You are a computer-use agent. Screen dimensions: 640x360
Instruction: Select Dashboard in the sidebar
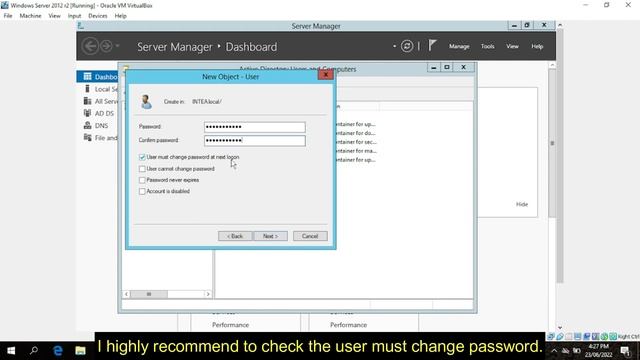click(97, 77)
